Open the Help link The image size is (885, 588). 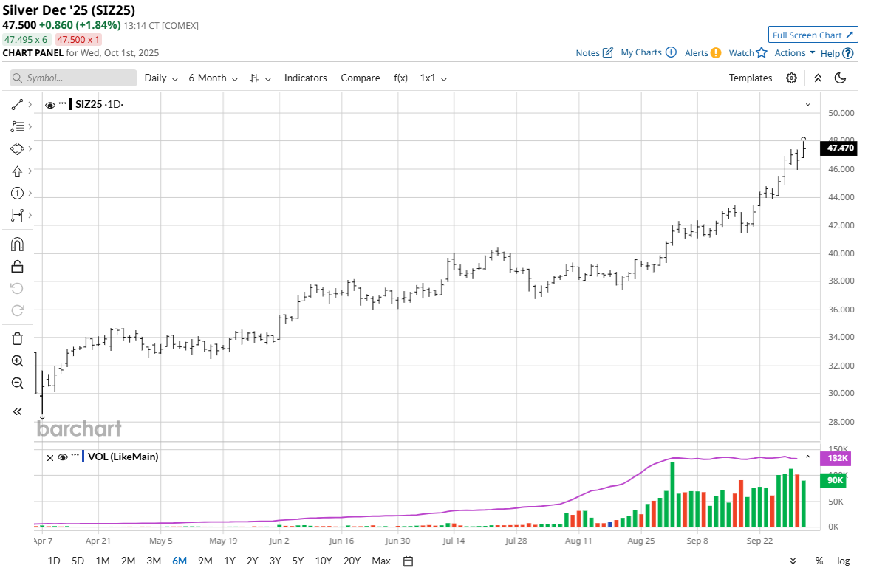coord(837,53)
